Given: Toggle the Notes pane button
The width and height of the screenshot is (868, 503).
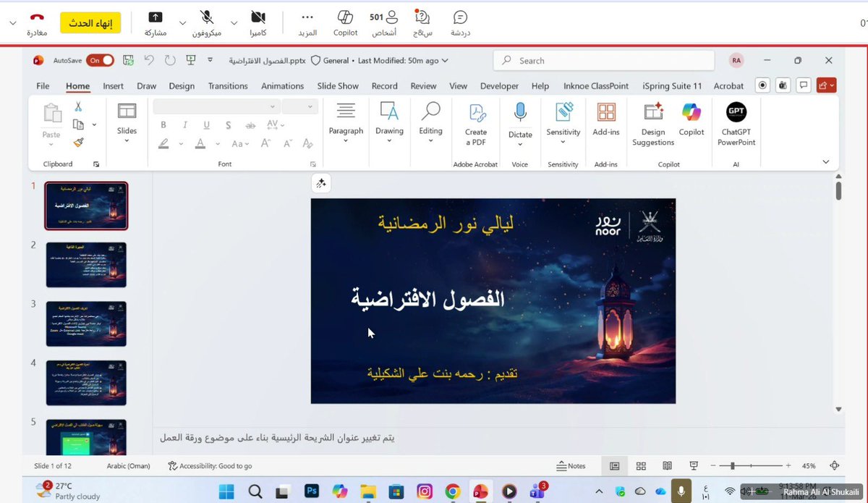Looking at the screenshot, I should 571,466.
